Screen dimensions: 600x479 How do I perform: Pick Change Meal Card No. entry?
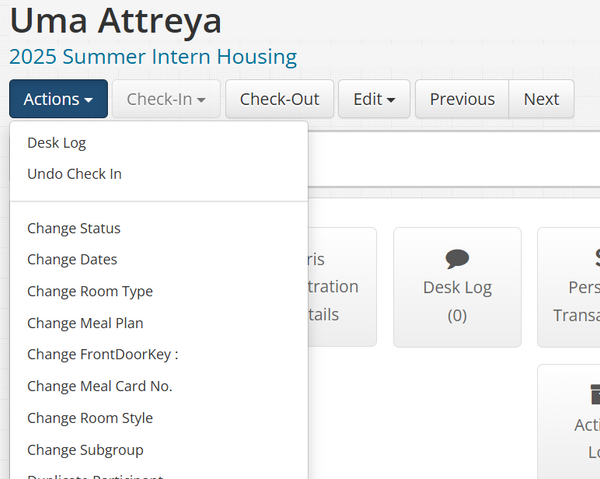(100, 386)
